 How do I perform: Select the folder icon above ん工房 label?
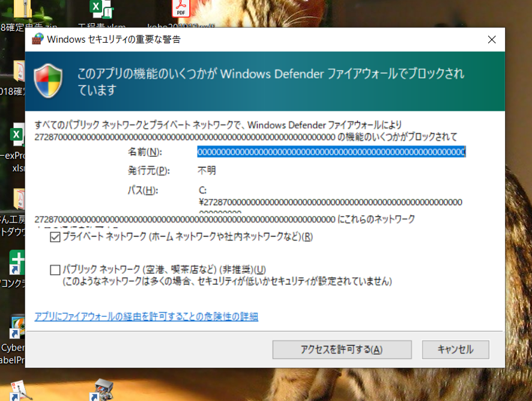coord(19,199)
